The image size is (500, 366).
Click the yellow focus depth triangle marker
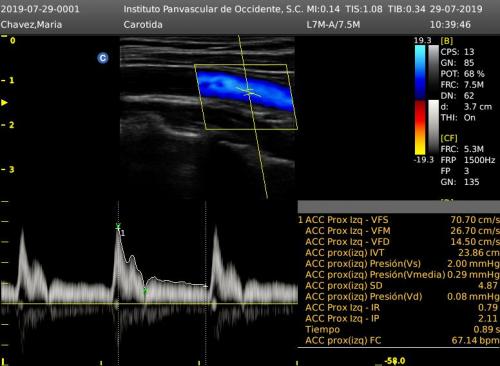[4, 102]
